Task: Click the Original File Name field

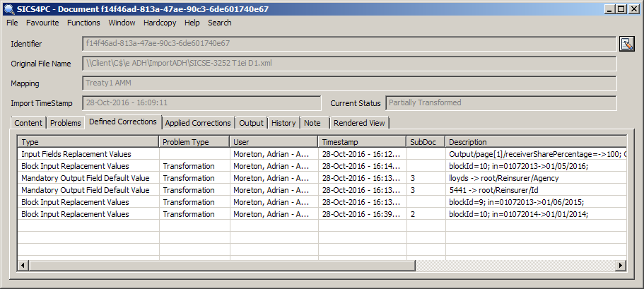Action: pos(349,64)
